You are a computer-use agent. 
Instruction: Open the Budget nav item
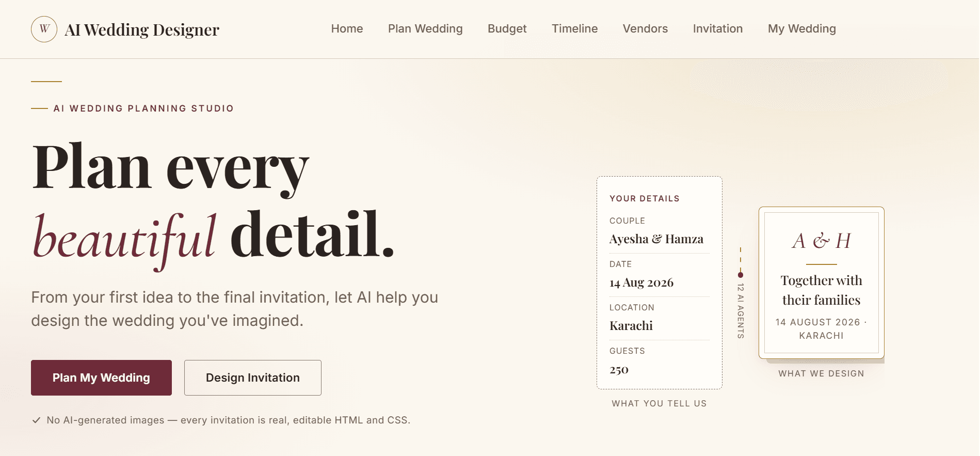pyautogui.click(x=507, y=29)
